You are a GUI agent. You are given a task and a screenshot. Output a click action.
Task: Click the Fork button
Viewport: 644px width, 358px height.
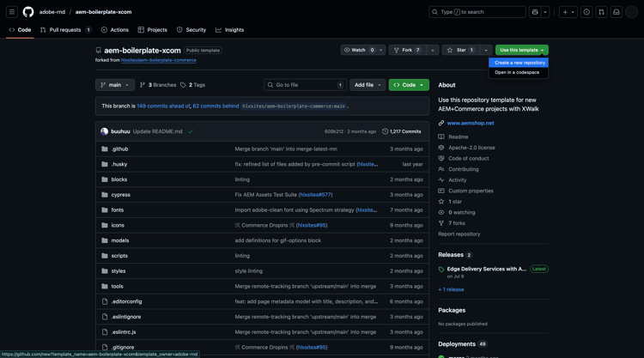(x=407, y=50)
